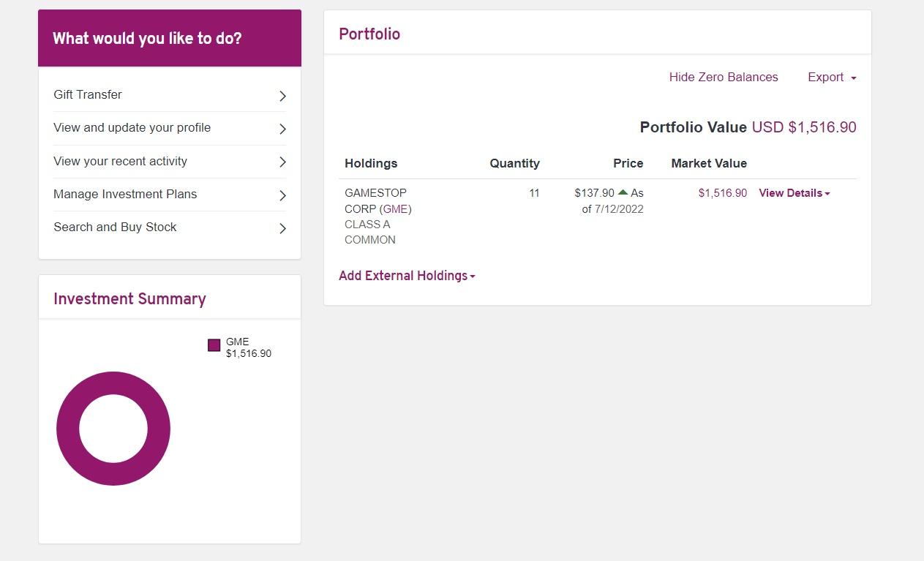Click the GME ticker link
Image resolution: width=924 pixels, height=561 pixels.
pyautogui.click(x=395, y=208)
